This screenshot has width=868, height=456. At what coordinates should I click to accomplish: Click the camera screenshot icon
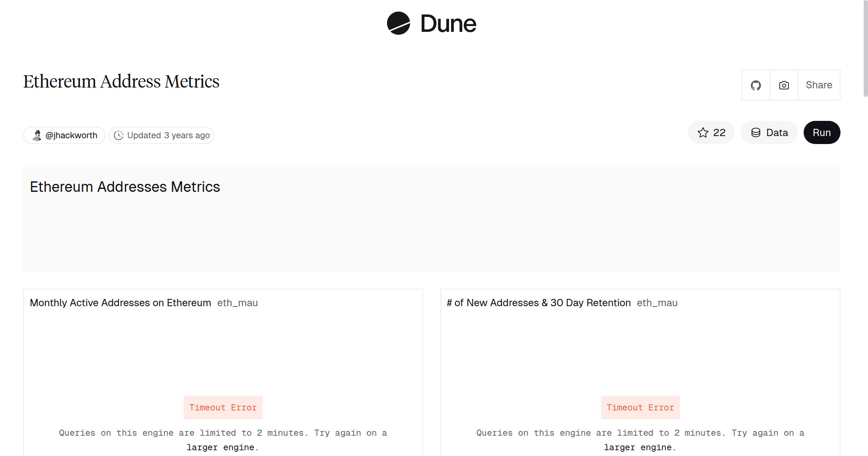click(784, 85)
